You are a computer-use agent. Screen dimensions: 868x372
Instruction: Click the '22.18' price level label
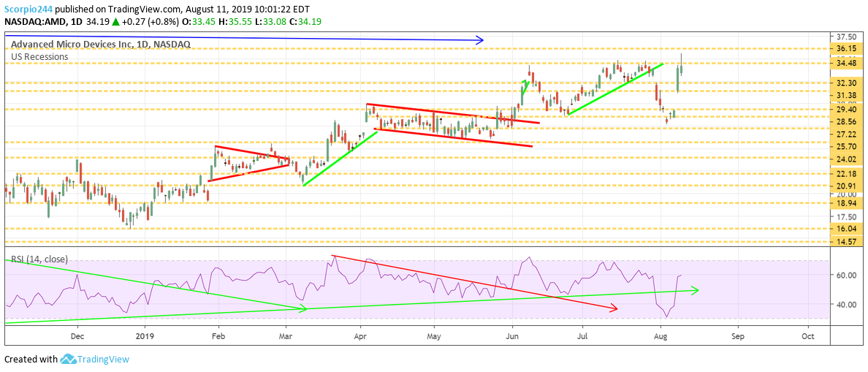coord(846,175)
